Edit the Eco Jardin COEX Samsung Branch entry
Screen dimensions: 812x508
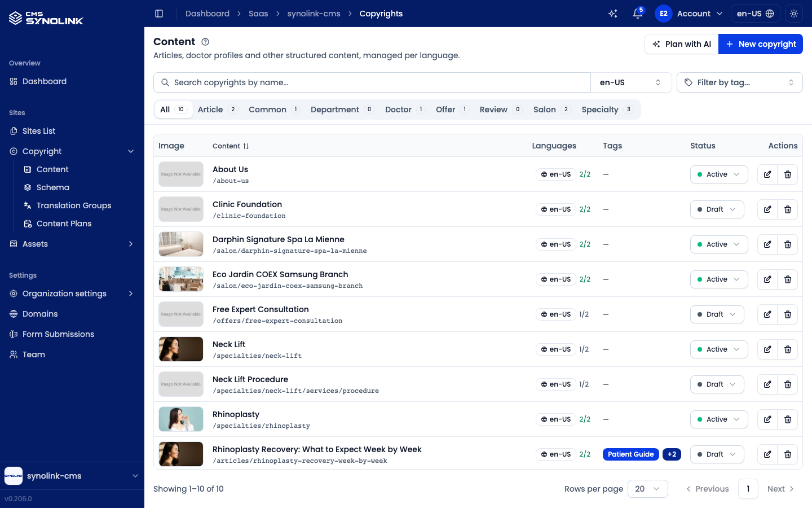pos(767,279)
